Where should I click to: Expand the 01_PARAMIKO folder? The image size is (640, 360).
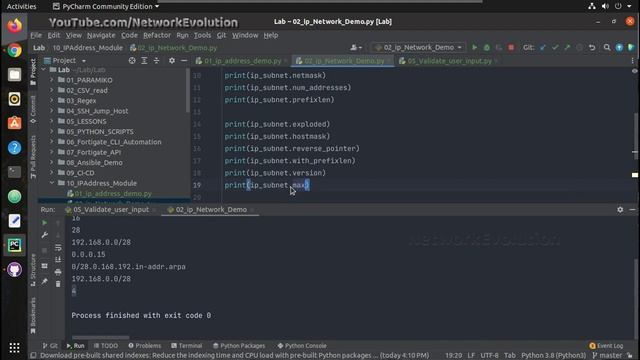click(x=51, y=80)
